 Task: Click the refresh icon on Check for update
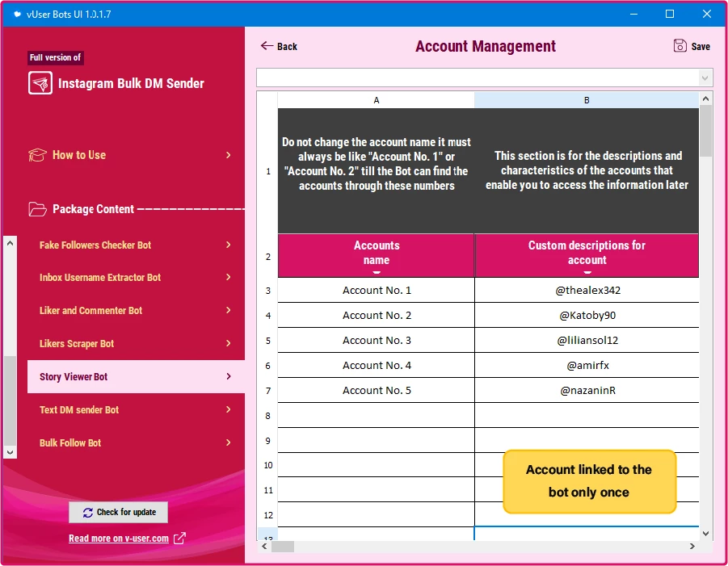88,513
